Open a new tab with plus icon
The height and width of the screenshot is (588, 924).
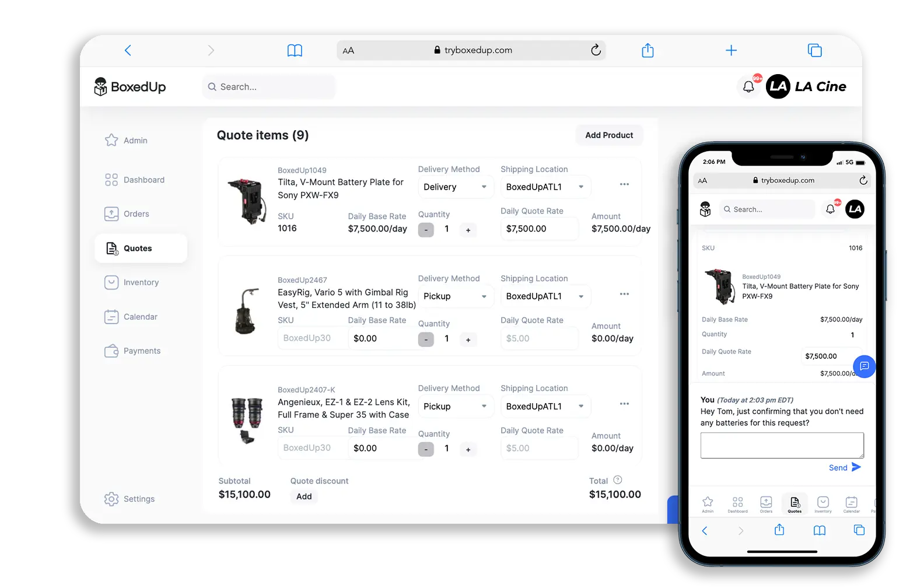731,51
